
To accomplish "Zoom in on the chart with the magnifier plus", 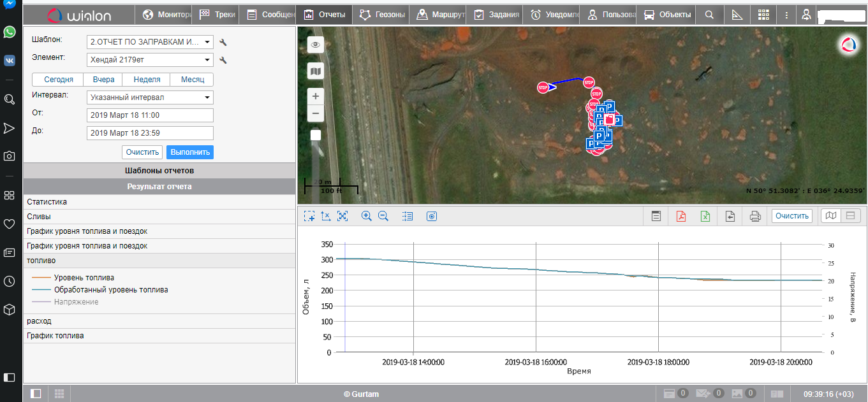I will (366, 216).
